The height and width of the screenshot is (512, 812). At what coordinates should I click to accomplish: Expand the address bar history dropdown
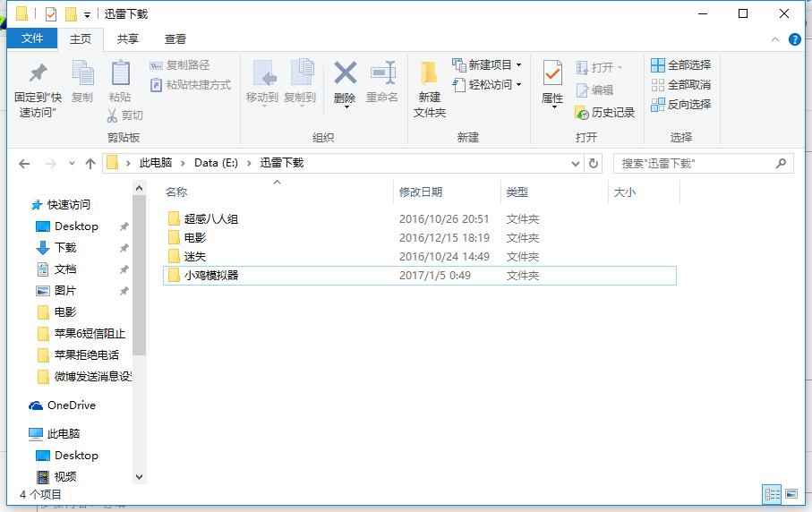click(576, 164)
